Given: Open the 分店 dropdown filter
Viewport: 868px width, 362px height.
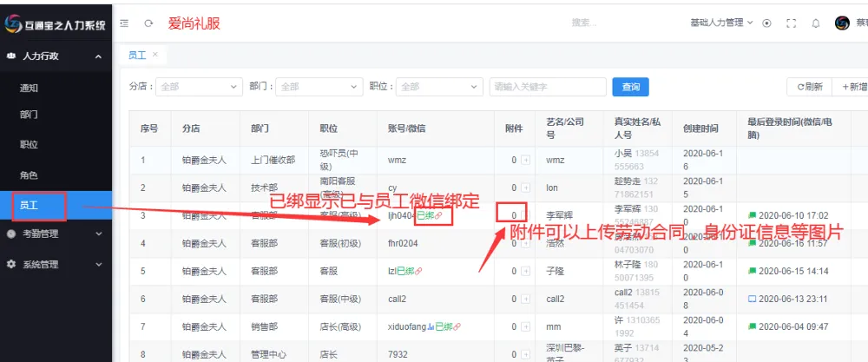Looking at the screenshot, I should 200,87.
